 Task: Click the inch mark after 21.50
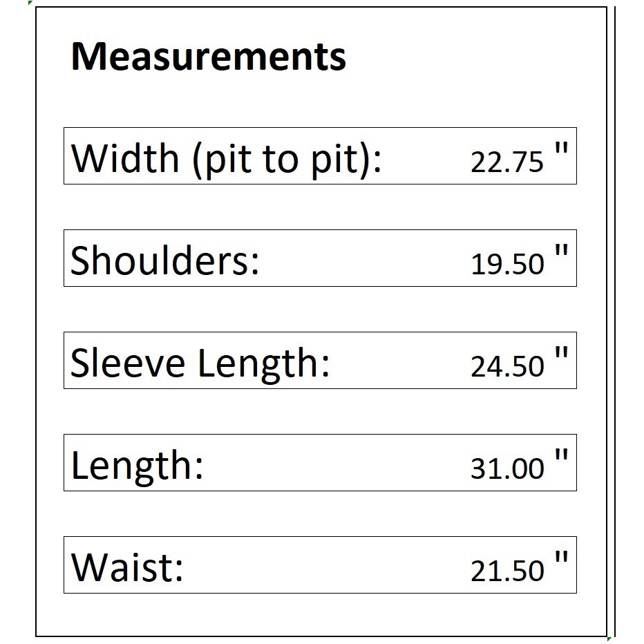[x=562, y=557]
